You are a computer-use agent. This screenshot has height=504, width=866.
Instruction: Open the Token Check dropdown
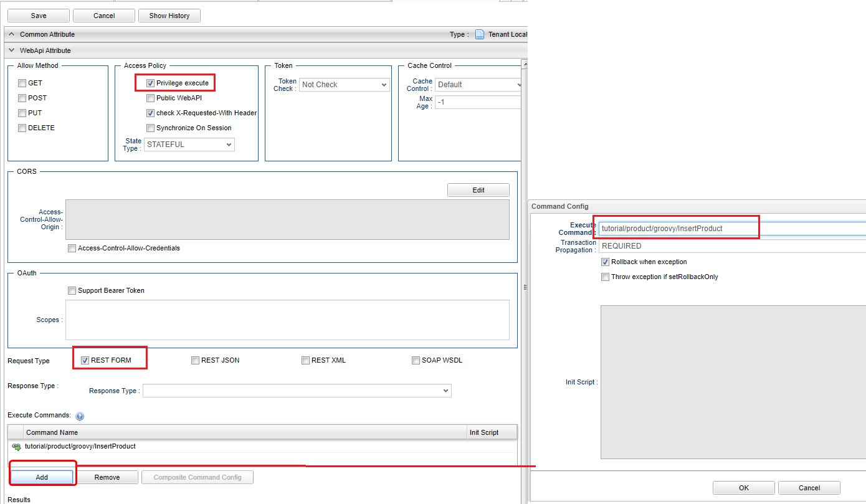pos(345,85)
